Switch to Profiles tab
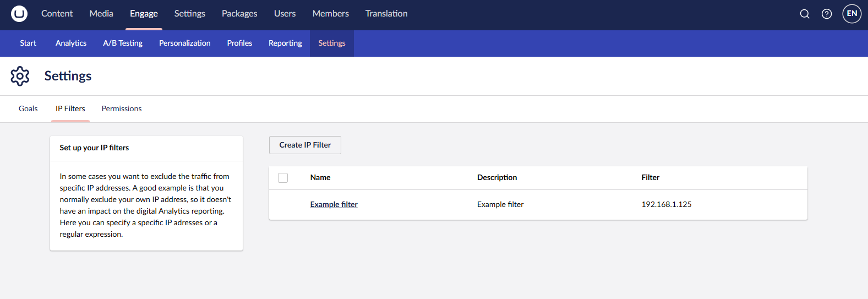The height and width of the screenshot is (299, 868). tap(239, 43)
